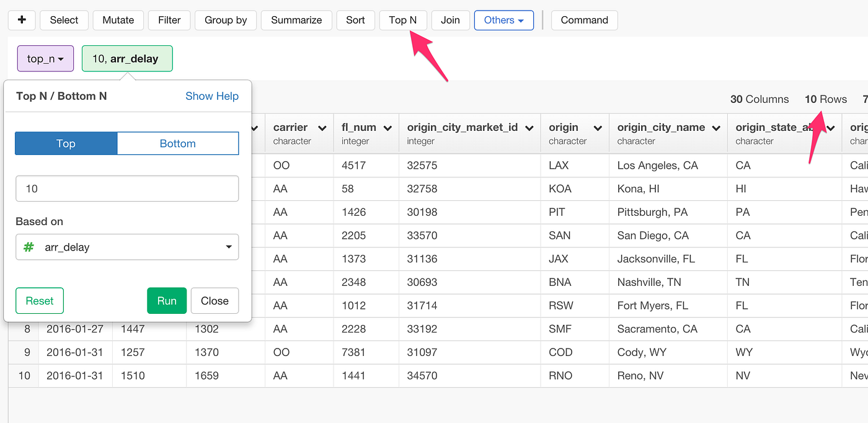Open the origin_city_market_id column header menu
The width and height of the screenshot is (868, 423).
pyautogui.click(x=528, y=127)
